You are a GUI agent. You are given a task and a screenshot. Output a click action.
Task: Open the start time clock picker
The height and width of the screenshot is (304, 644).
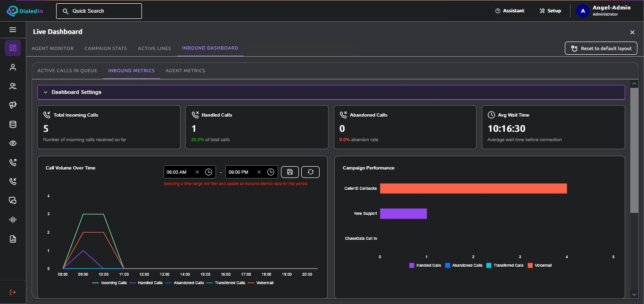click(x=208, y=172)
